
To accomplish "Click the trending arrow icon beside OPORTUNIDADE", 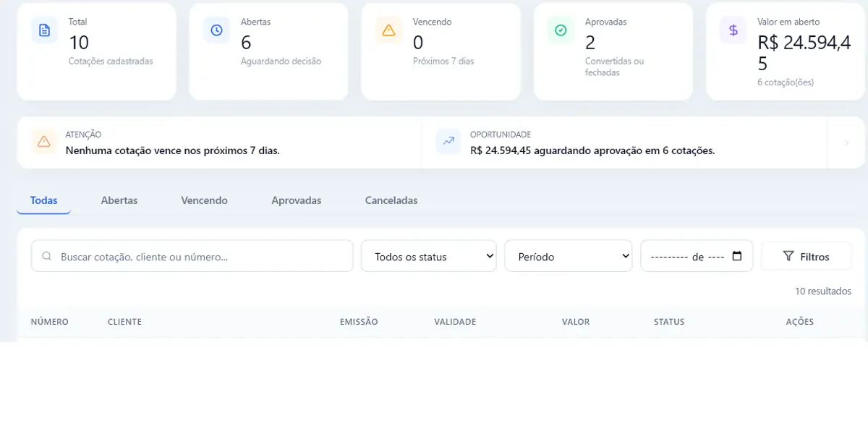I will click(x=448, y=142).
